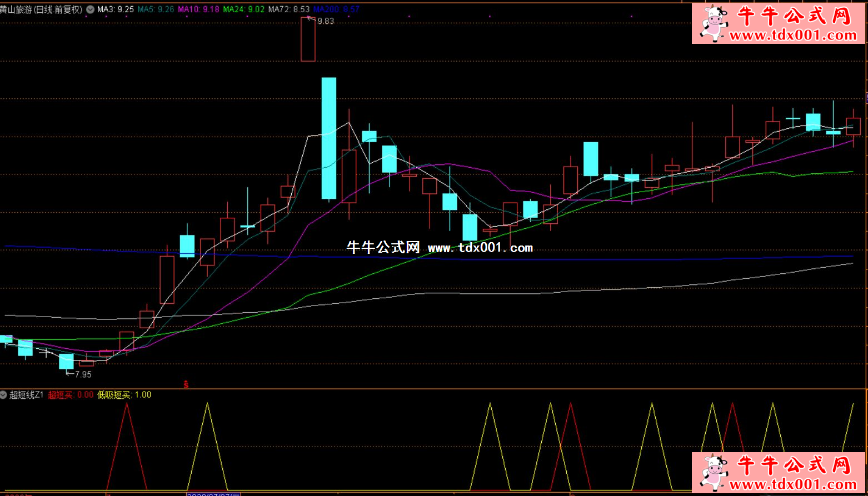The height and width of the screenshot is (496, 868).
Task: Select the MA5: 9.26 label
Action: click(156, 9)
